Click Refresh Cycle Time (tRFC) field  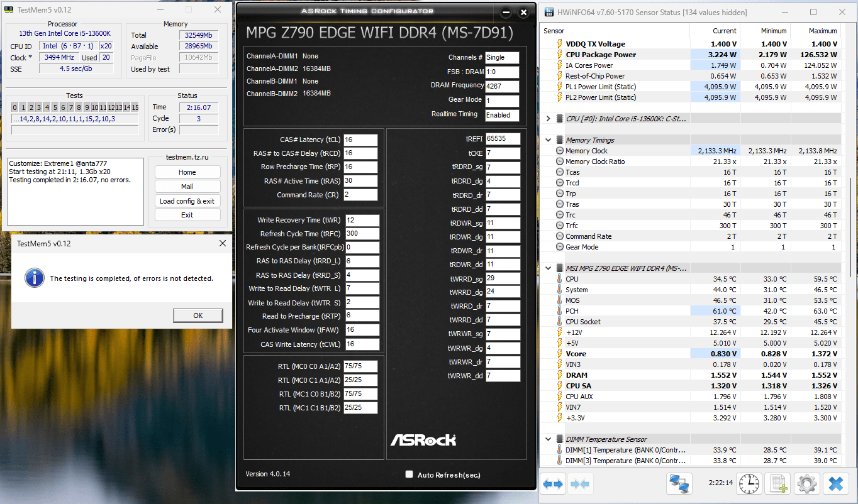point(362,234)
